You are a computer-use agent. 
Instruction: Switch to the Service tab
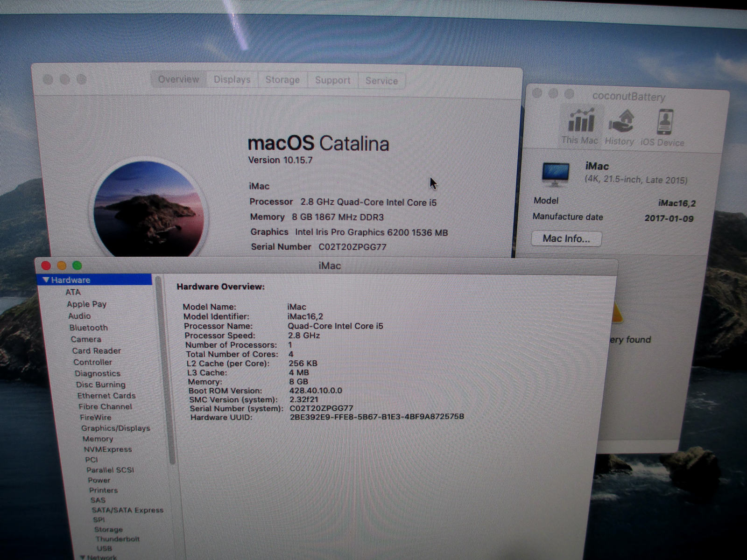[381, 81]
